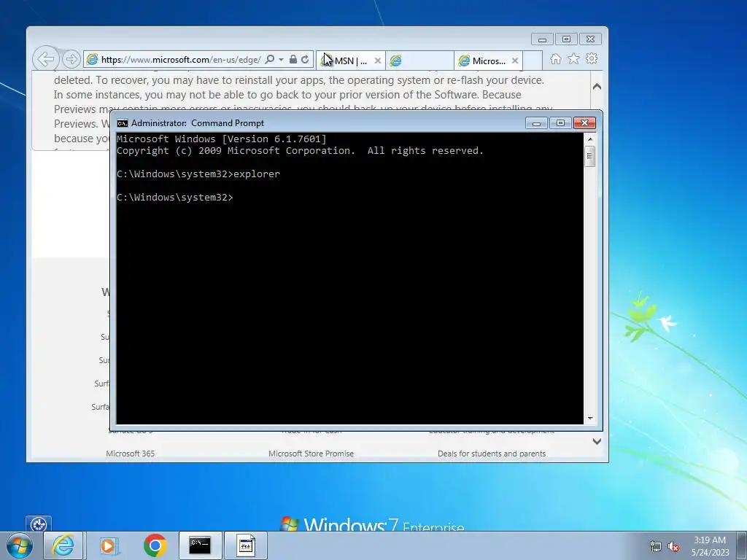
Task: Click the Show desktop button
Action: [742, 545]
